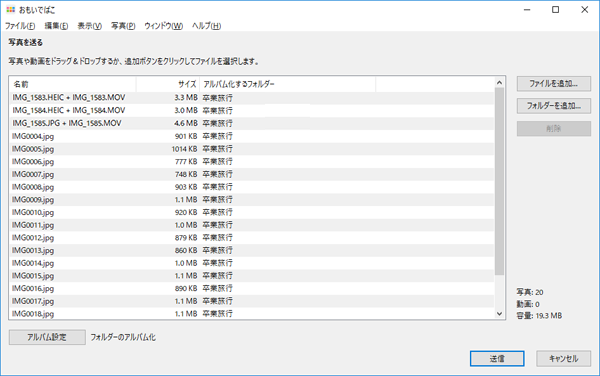Click the ファイルを追加... button
The height and width of the screenshot is (376, 600).
[x=554, y=84]
